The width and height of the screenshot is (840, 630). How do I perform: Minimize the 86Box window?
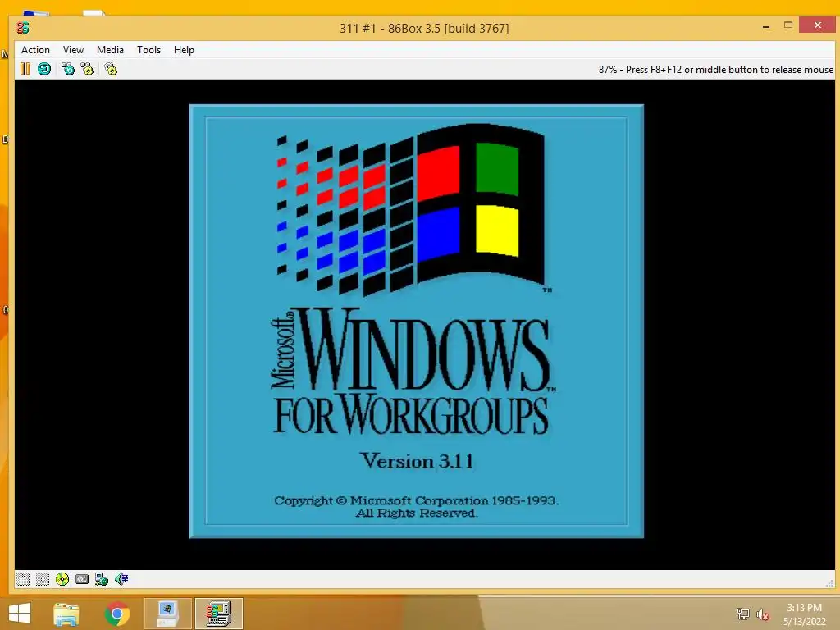[x=766, y=25]
